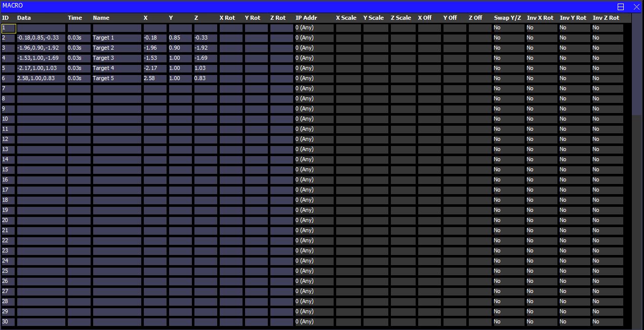
Task: Toggle Swap Y/Z value for row 2
Action: click(508, 38)
